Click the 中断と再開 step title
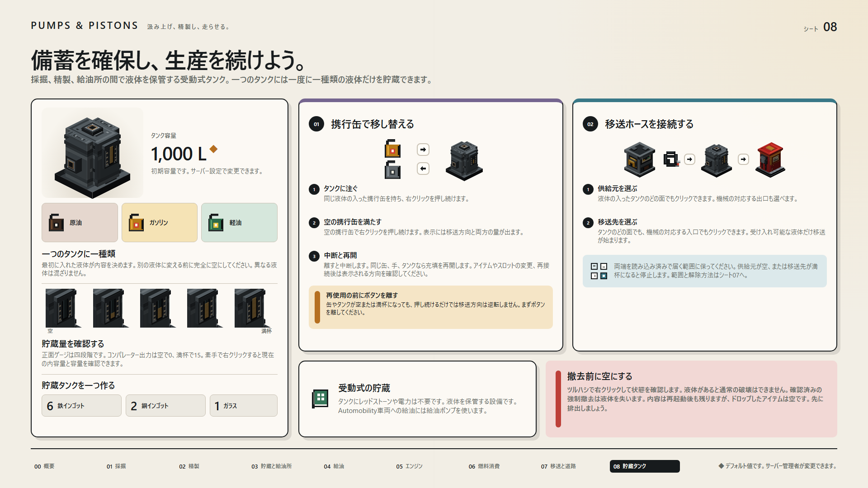 [340, 255]
